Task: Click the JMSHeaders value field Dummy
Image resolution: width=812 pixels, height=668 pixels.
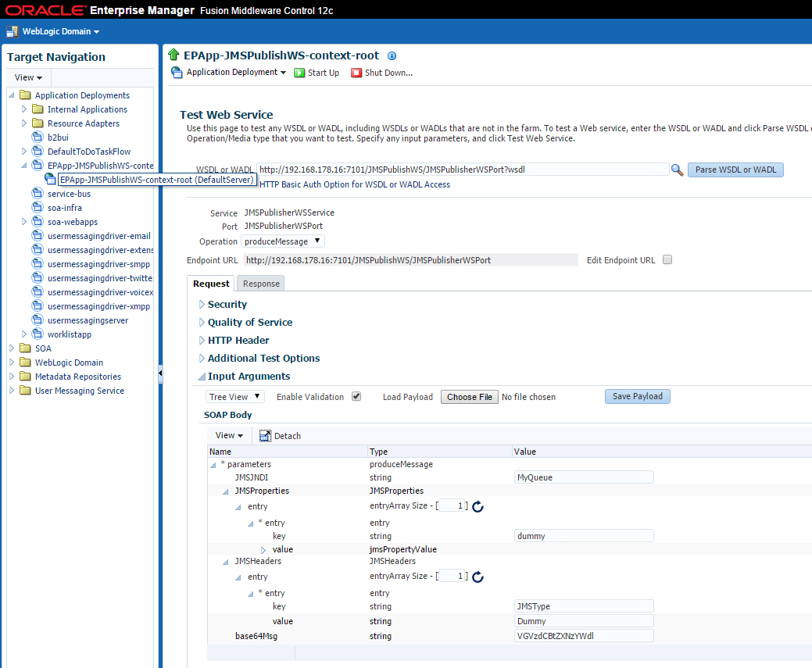Action: (x=584, y=621)
